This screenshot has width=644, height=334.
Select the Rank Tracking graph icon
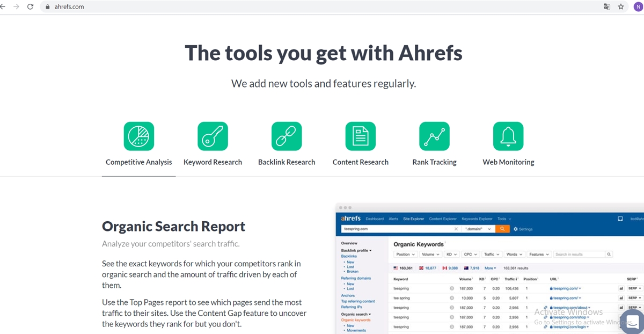434,136
